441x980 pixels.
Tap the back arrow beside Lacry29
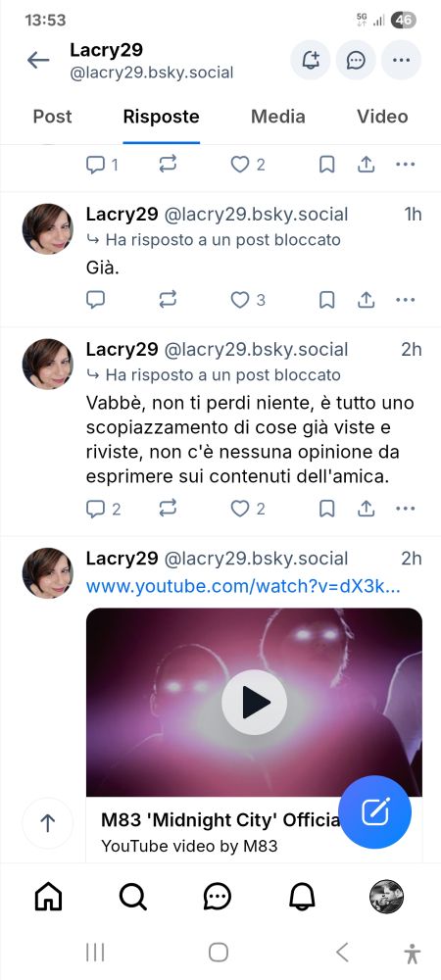coord(38,60)
